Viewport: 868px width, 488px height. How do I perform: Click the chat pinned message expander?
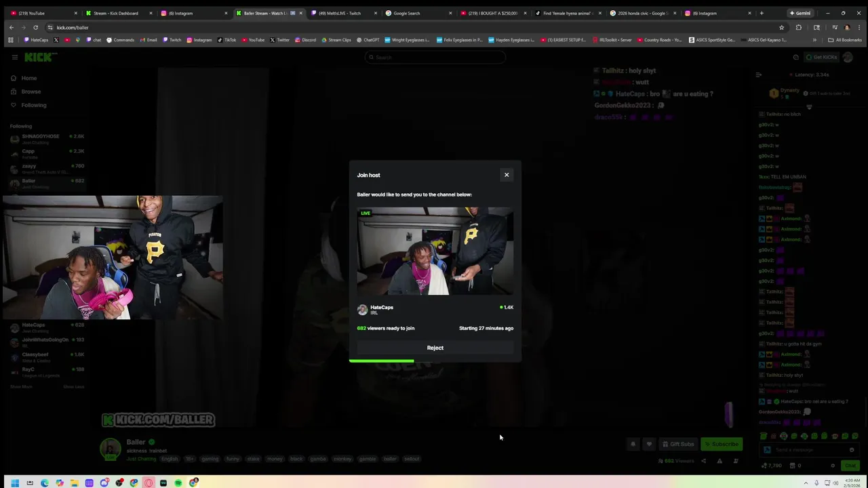(x=809, y=107)
